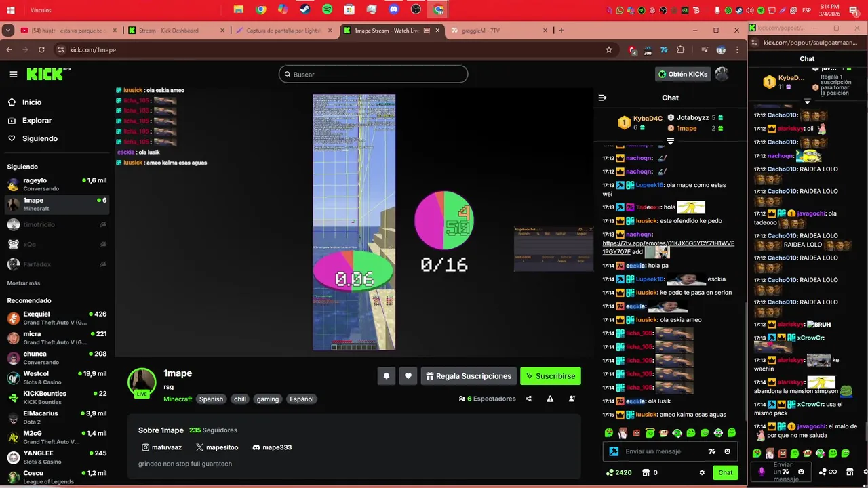The height and width of the screenshot is (488, 868).
Task: Open emoji picker in popout chat window
Action: 801,472
